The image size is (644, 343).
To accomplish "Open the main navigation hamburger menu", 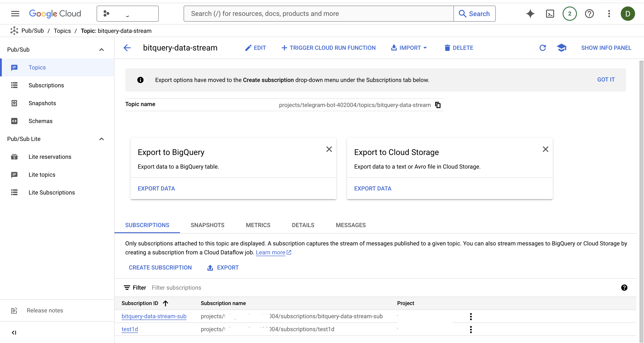I will click(15, 13).
